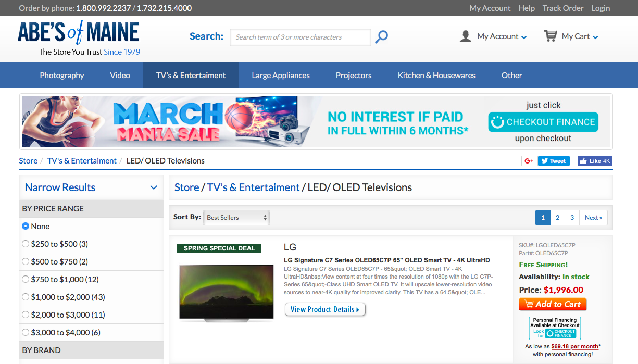Open the Other menu

pos(512,76)
